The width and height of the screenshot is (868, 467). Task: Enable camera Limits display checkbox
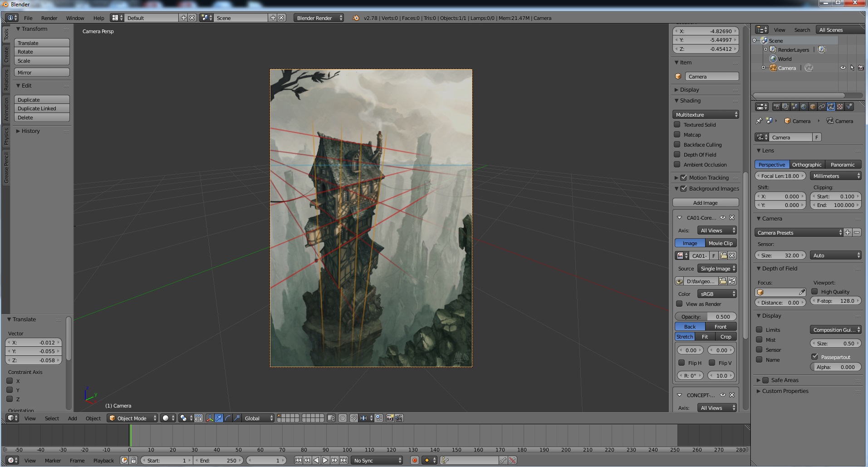coord(759,329)
